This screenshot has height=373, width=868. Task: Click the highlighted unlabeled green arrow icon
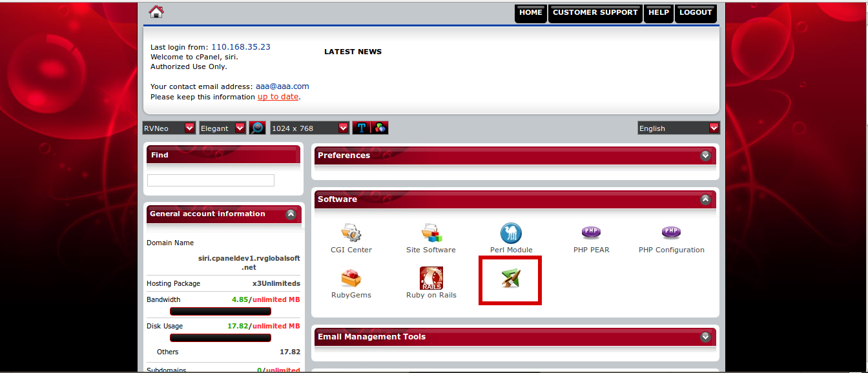point(510,279)
